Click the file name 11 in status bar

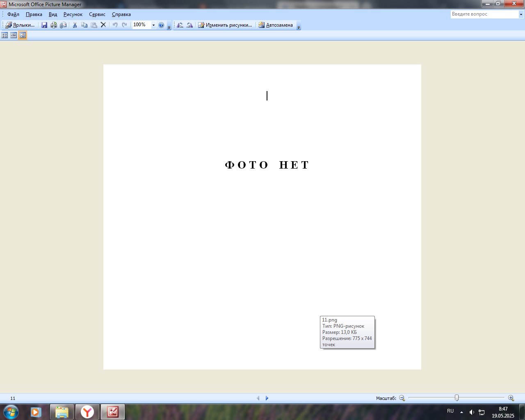(13, 398)
